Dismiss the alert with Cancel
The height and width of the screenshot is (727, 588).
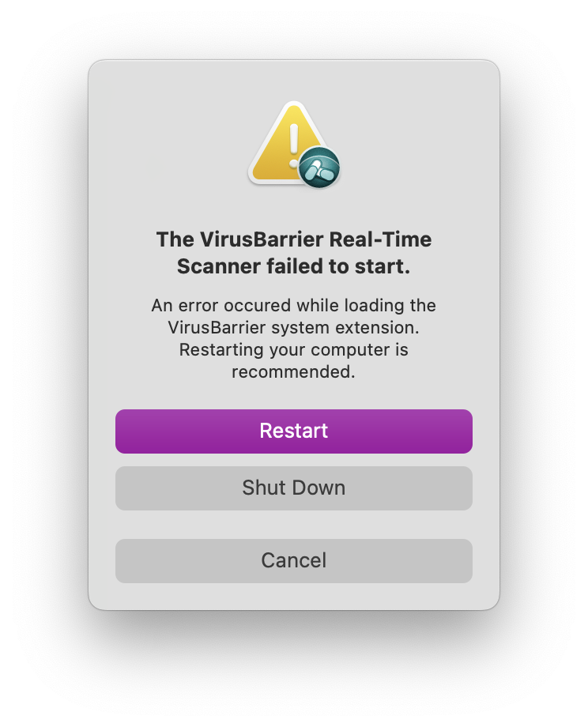coord(293,560)
